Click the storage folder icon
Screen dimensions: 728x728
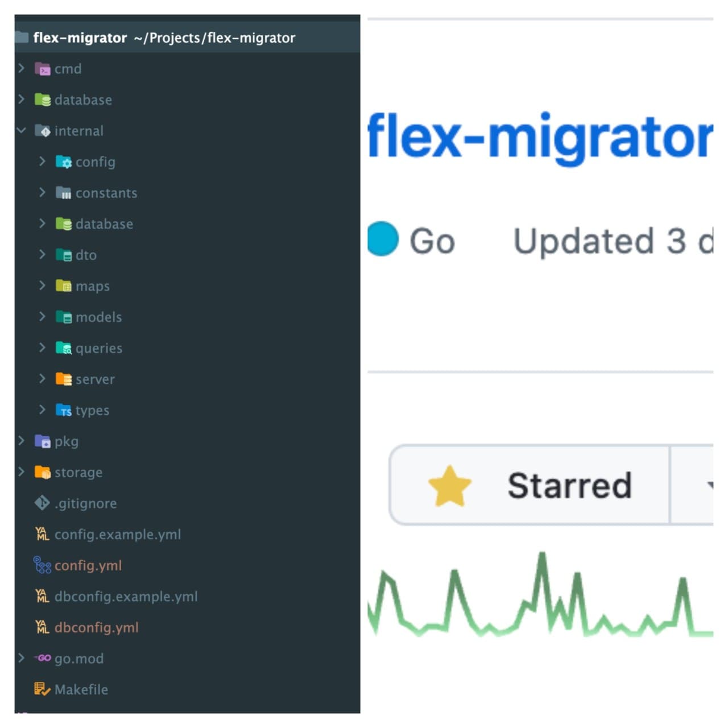click(43, 472)
